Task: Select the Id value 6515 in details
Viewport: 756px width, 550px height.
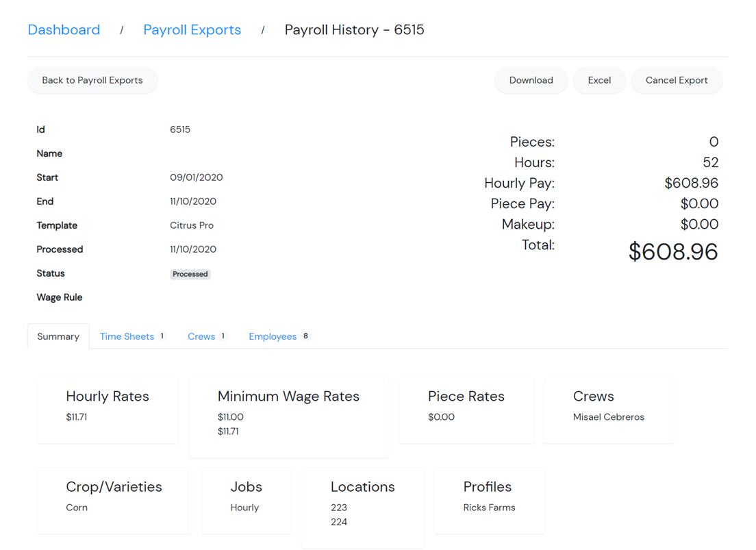Action: point(180,129)
